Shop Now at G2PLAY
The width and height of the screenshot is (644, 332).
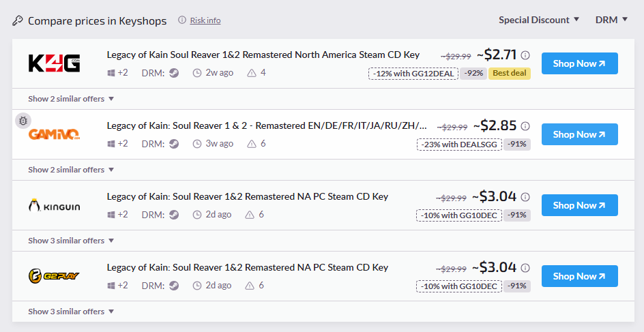click(x=579, y=276)
